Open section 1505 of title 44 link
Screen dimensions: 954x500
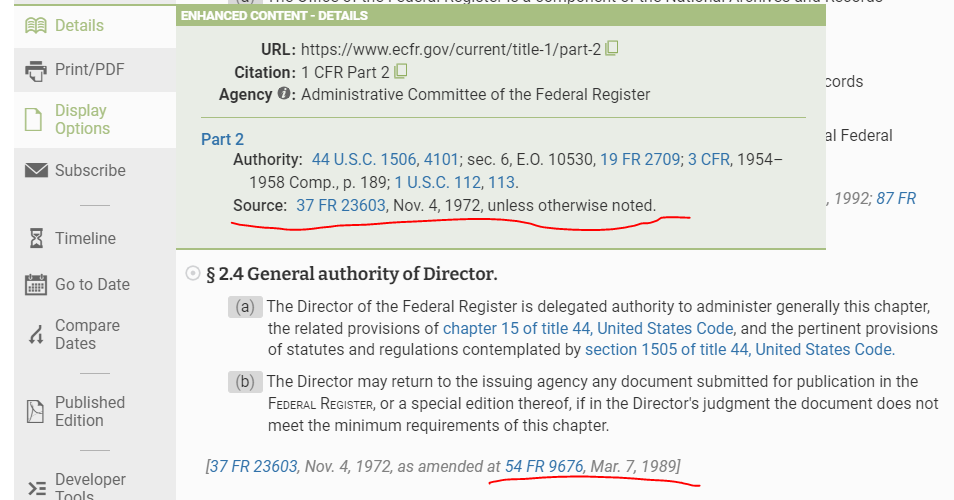point(738,349)
